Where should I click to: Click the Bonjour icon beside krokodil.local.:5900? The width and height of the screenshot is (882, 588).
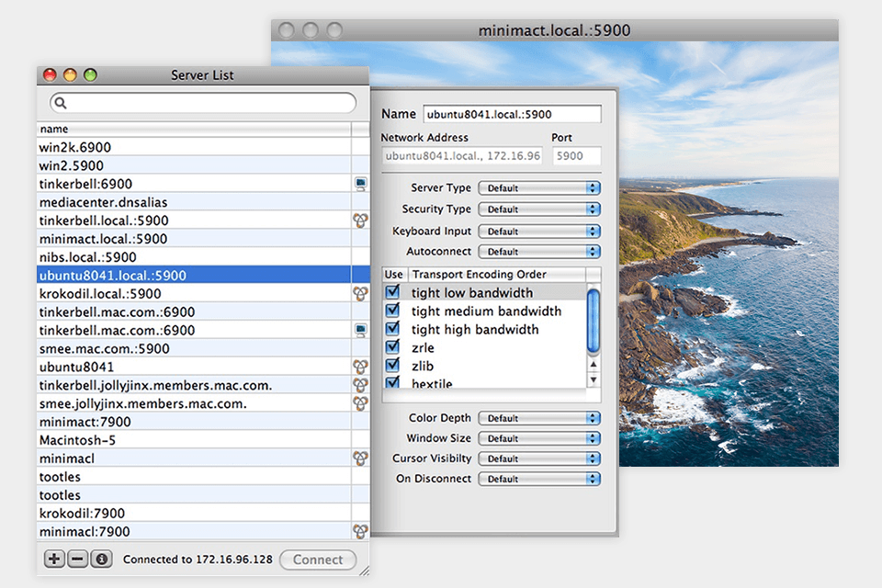pyautogui.click(x=359, y=293)
